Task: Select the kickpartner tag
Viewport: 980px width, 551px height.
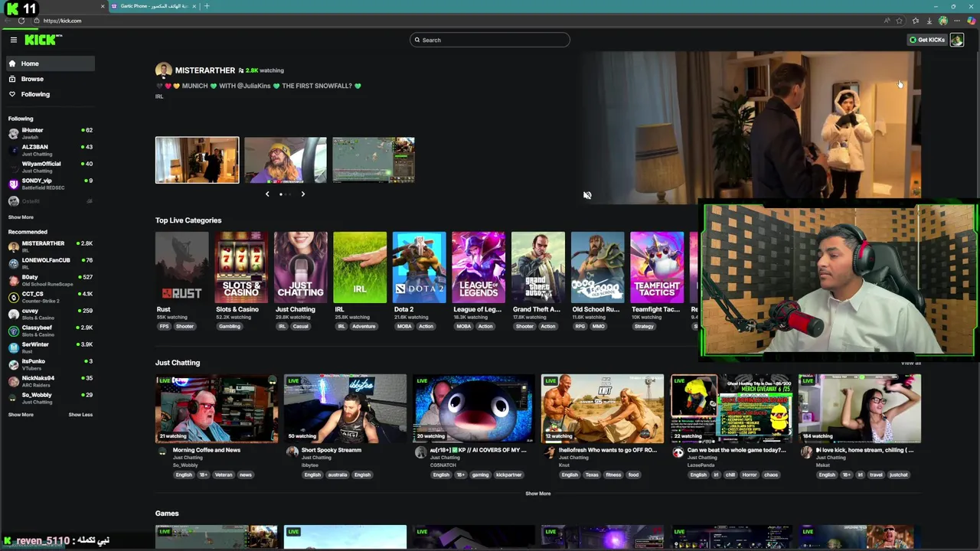Action: [508, 474]
